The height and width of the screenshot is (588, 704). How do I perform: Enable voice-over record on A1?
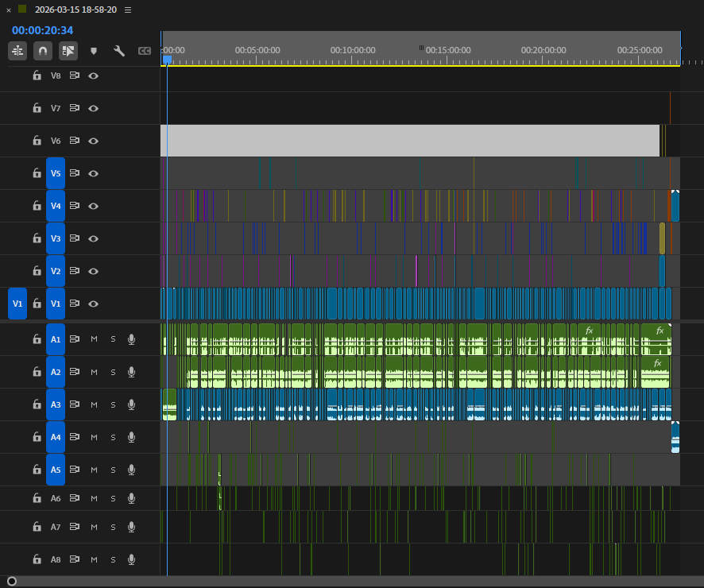[132, 339]
